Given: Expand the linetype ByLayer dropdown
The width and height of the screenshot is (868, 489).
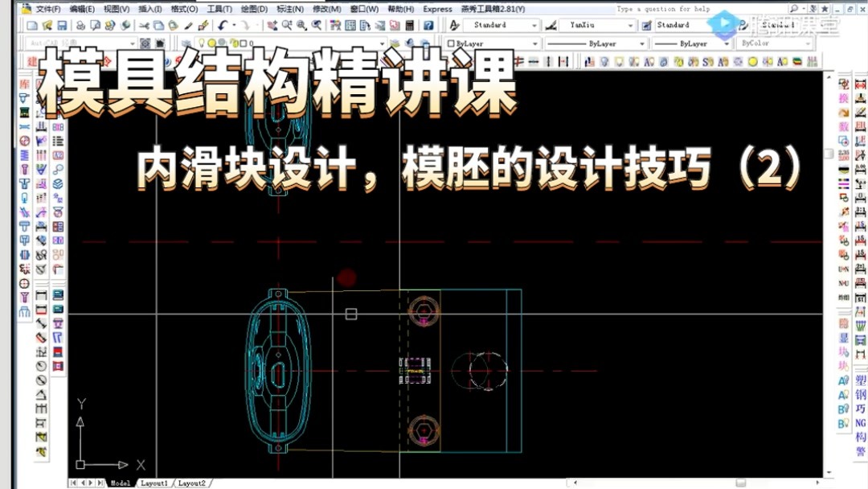Looking at the screenshot, I should point(643,43).
